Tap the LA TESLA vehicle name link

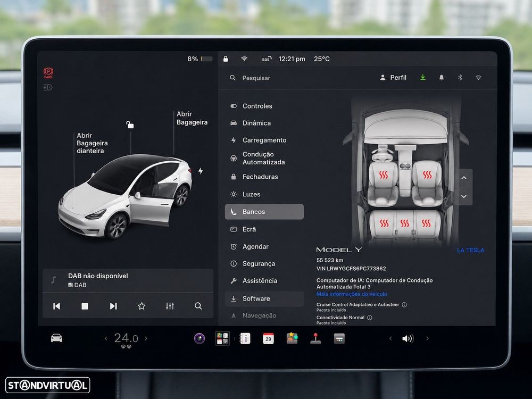[x=471, y=250]
